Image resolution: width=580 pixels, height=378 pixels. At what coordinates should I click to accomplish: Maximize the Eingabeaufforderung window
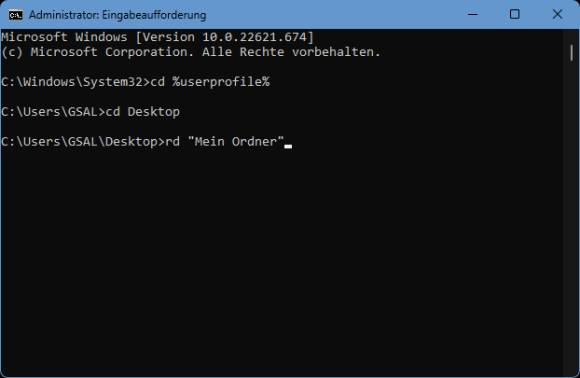[515, 14]
